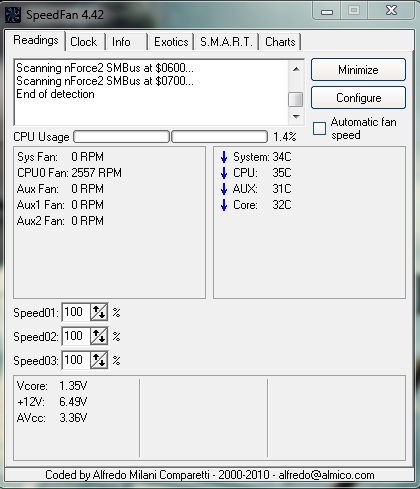Open the Clock tab
420x489 pixels.
[84, 42]
